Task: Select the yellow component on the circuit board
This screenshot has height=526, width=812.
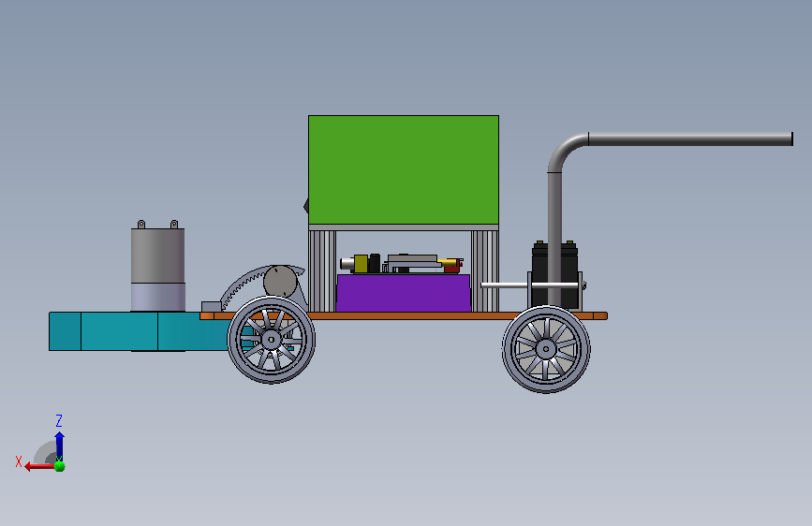Action: tap(361, 264)
